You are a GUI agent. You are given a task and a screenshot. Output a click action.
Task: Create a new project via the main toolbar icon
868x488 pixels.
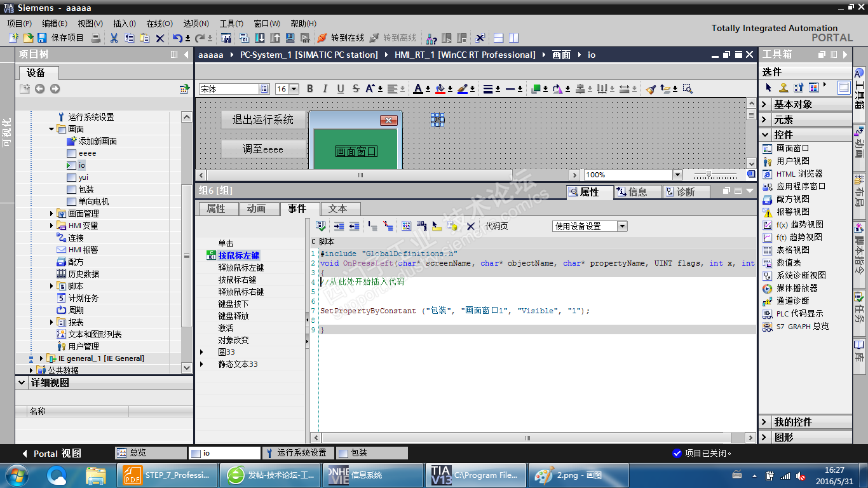[x=13, y=38]
